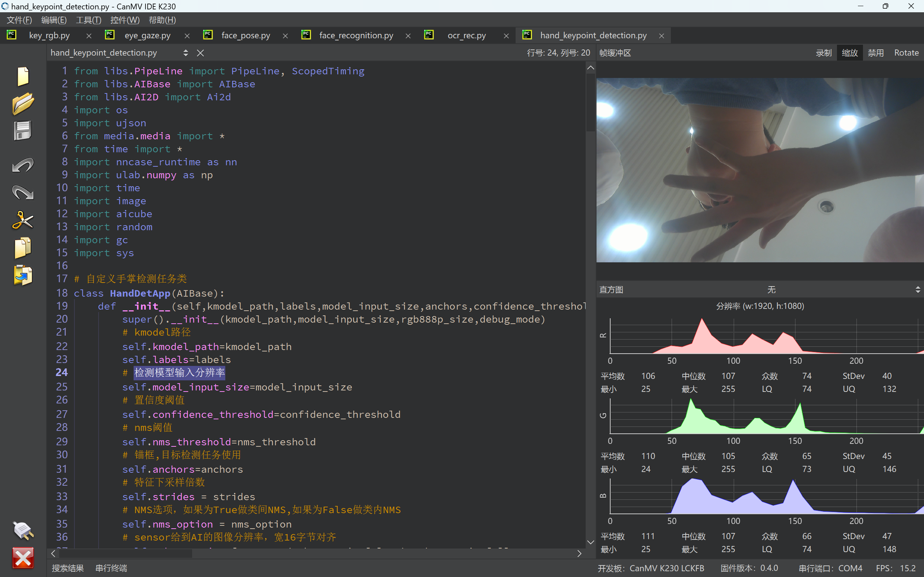Click the Cut scissors icon
The image size is (924, 577).
click(x=23, y=220)
